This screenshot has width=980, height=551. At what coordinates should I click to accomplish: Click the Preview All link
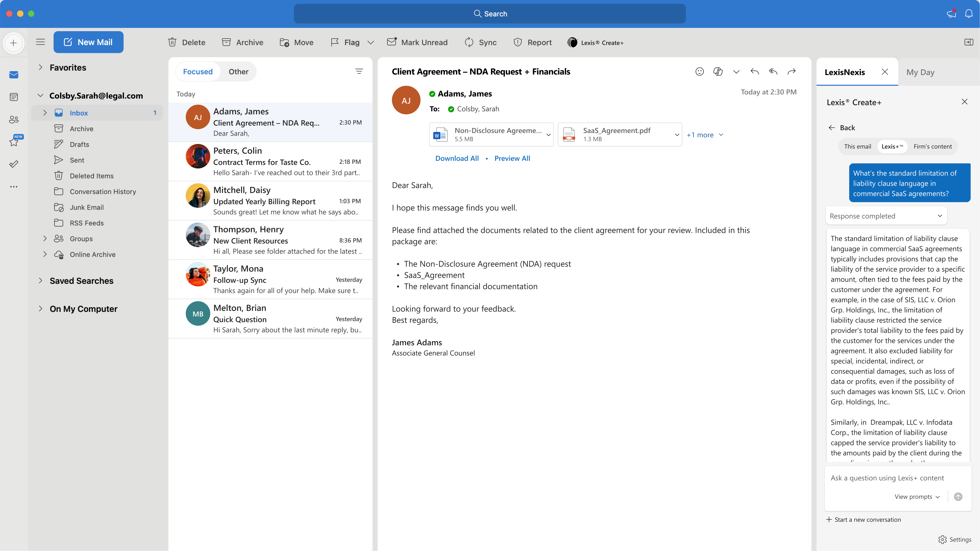point(512,158)
